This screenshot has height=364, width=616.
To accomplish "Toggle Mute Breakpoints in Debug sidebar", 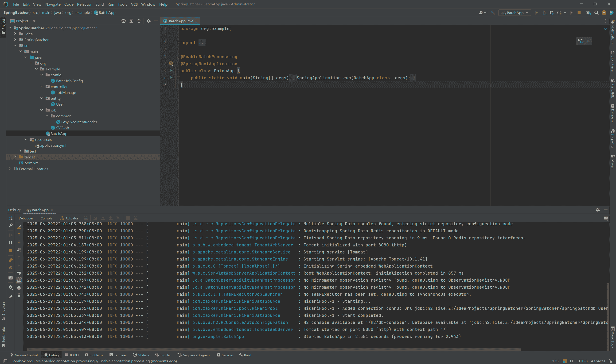I will click(11, 268).
